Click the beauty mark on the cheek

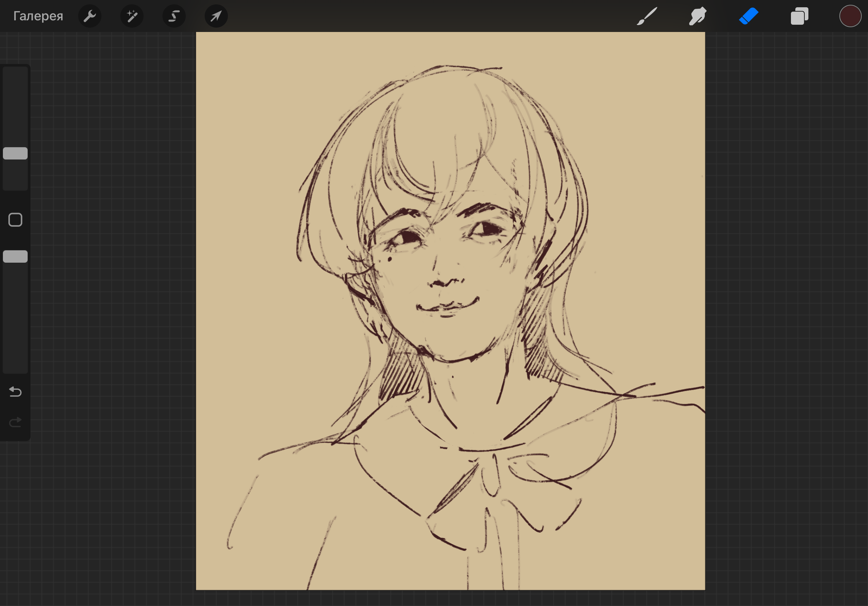[389, 259]
